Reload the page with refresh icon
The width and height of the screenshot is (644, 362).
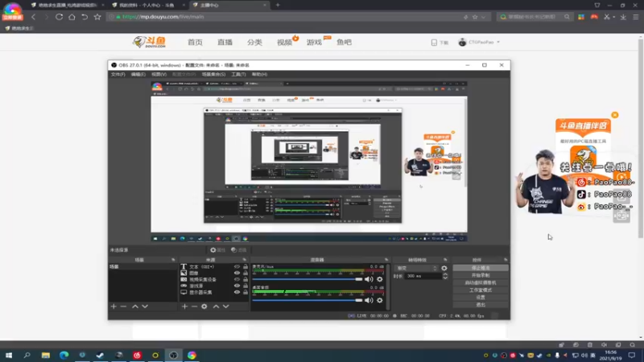pyautogui.click(x=59, y=17)
